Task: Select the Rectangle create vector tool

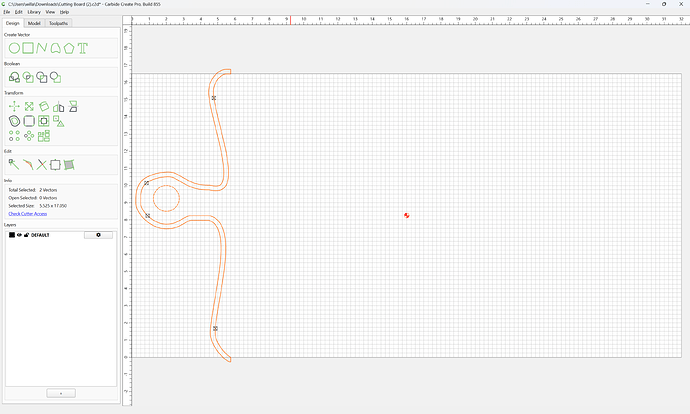Action: tap(28, 48)
